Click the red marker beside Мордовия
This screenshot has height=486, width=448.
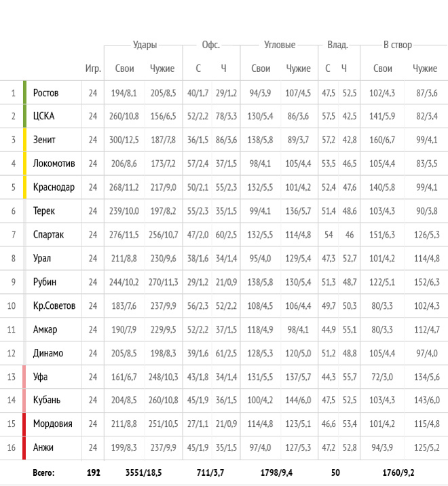[25, 424]
